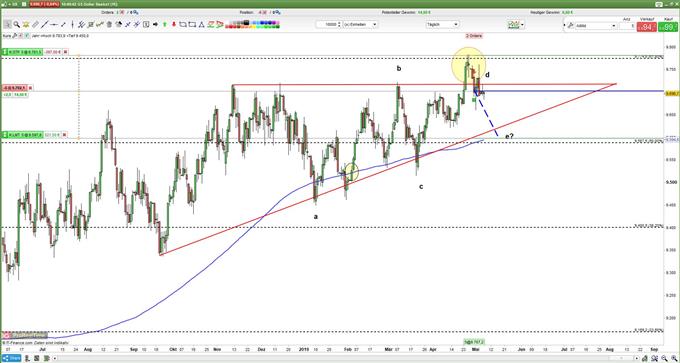Click the magnifier icon next to Position

[x=278, y=13]
